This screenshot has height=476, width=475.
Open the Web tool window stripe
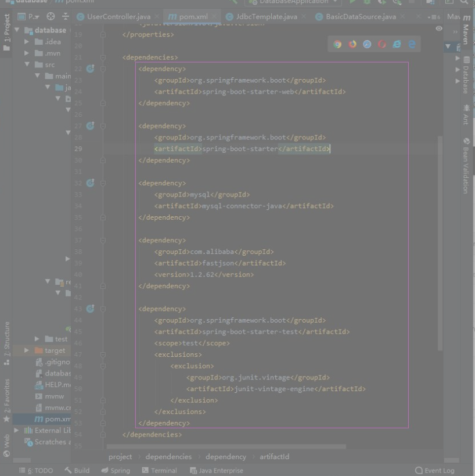6,446
